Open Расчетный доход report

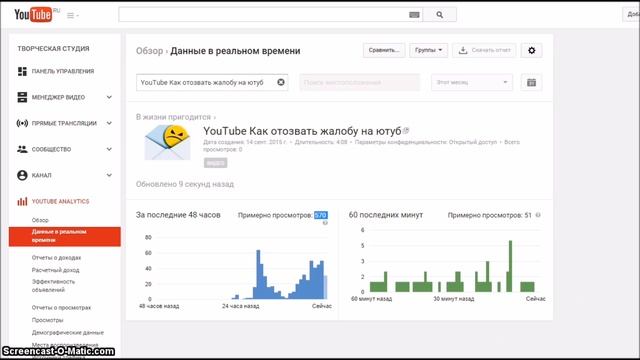click(56, 270)
